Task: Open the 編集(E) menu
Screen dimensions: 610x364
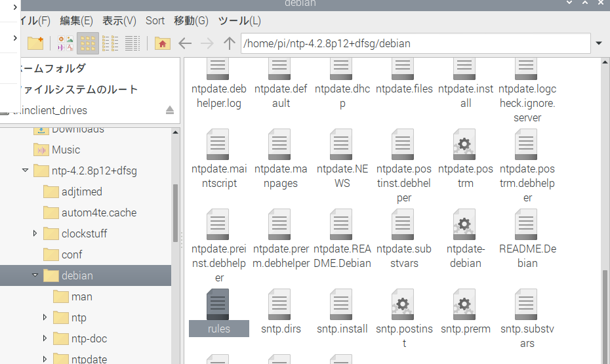Action: 76,20
